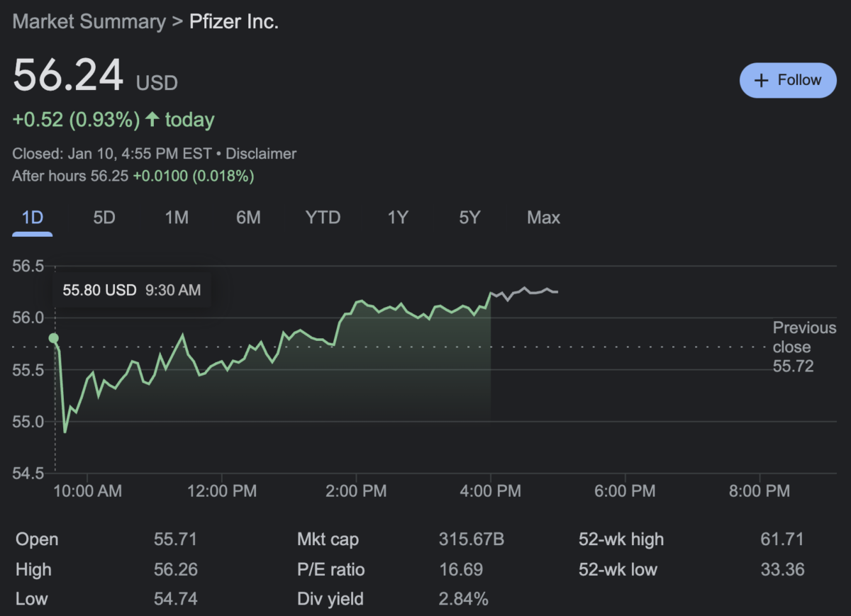This screenshot has width=851, height=616.
Task: Show the 1Y chart range
Action: pyautogui.click(x=398, y=218)
